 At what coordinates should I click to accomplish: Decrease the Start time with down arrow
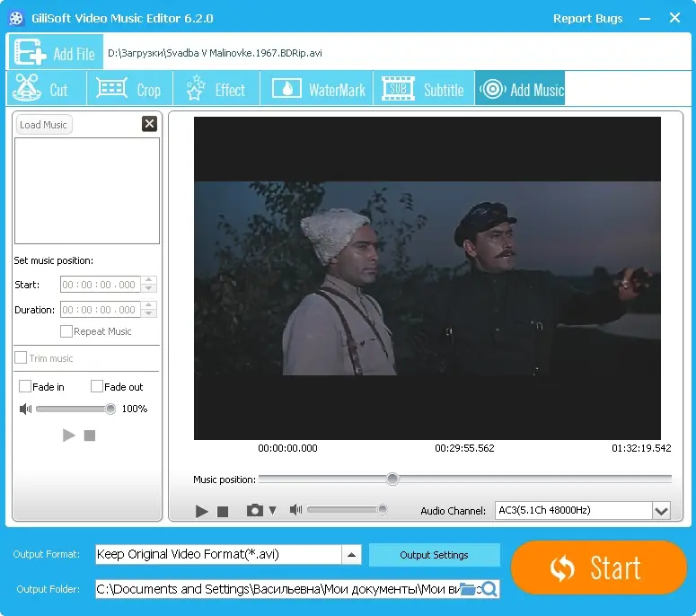[x=149, y=288]
